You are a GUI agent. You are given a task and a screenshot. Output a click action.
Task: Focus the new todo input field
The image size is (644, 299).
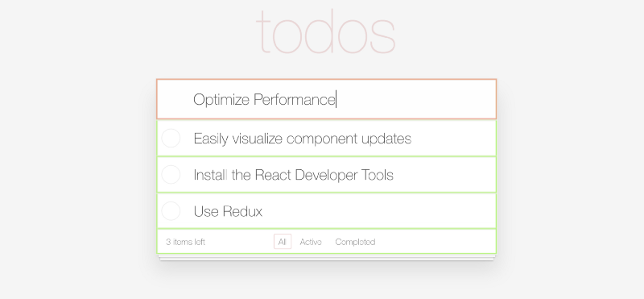(327, 99)
